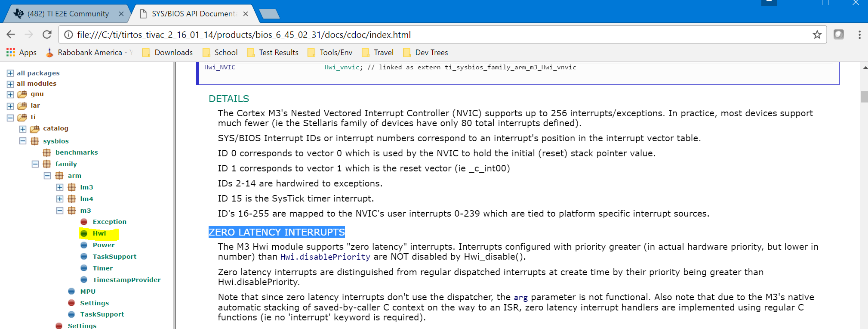Click the gnu open-box package icon
Viewport: 868px width, 329px height.
point(22,94)
